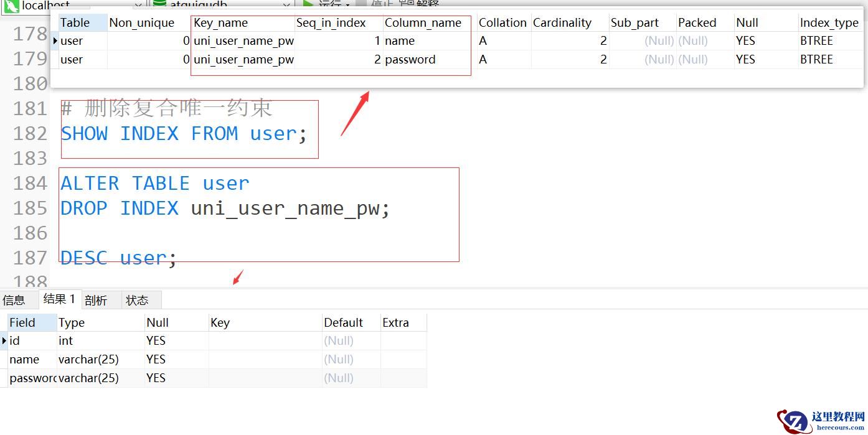Select BTREE in the password index row
Screen dimensions: 868x435
[x=830, y=60]
